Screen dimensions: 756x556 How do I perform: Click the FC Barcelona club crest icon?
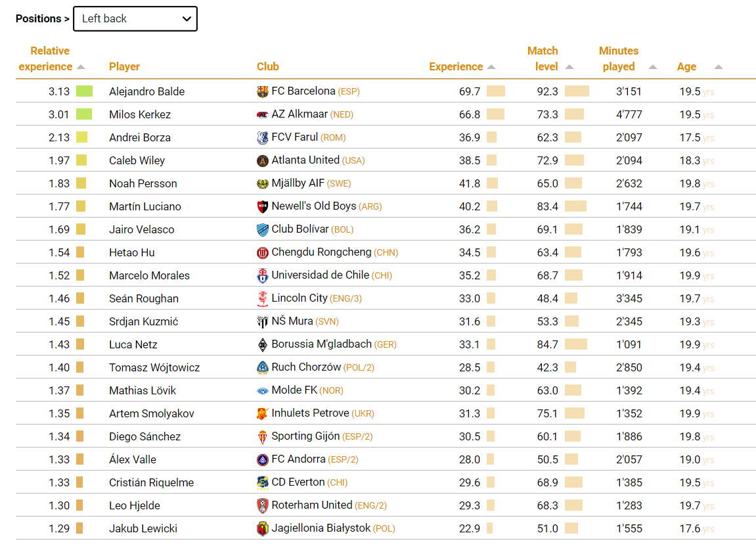click(x=263, y=92)
